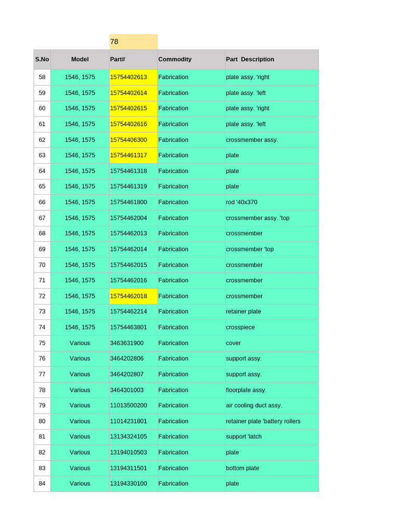This screenshot has width=399, height=532.
Task: Select part number 15754462013
Action: click(x=134, y=233)
